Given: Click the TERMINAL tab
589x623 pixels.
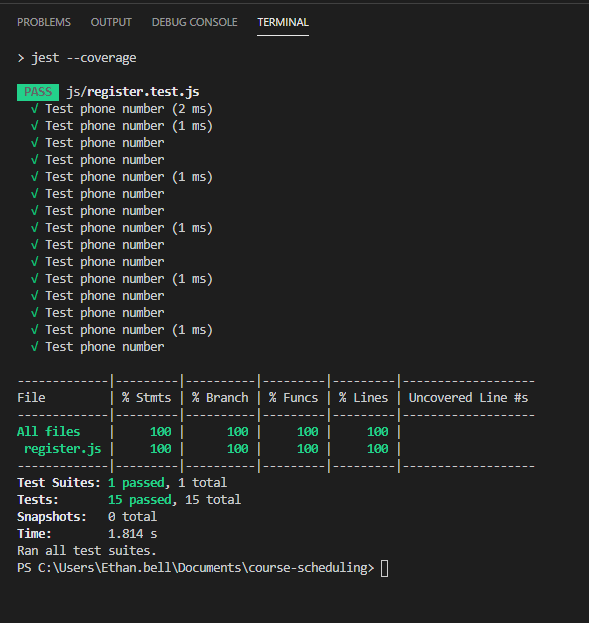Looking at the screenshot, I should pos(283,22).
